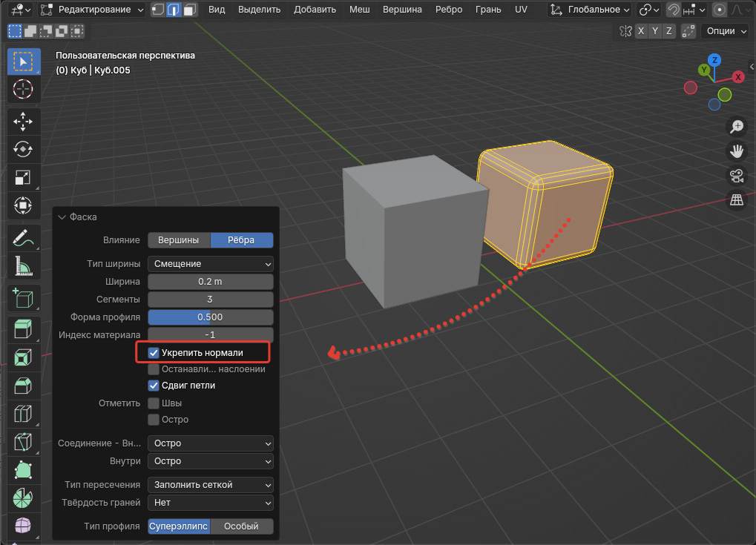Activate the Inset Faces tool

coord(23,357)
